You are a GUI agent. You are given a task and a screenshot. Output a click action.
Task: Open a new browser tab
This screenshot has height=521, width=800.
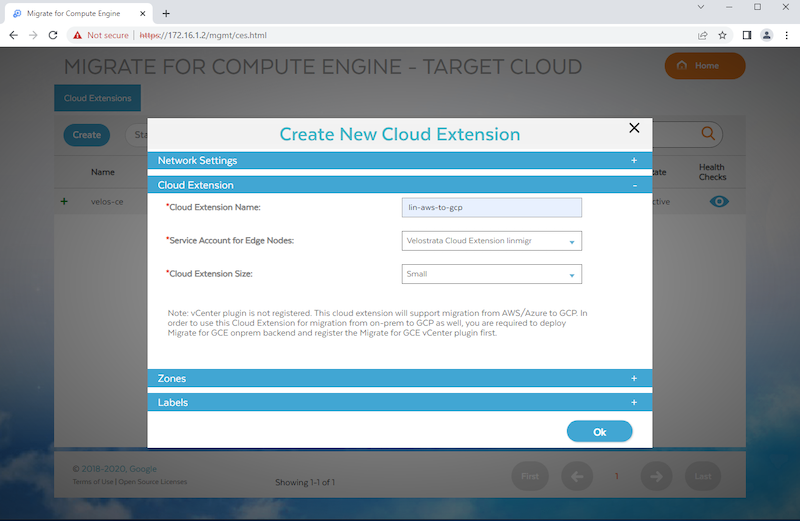tap(166, 13)
